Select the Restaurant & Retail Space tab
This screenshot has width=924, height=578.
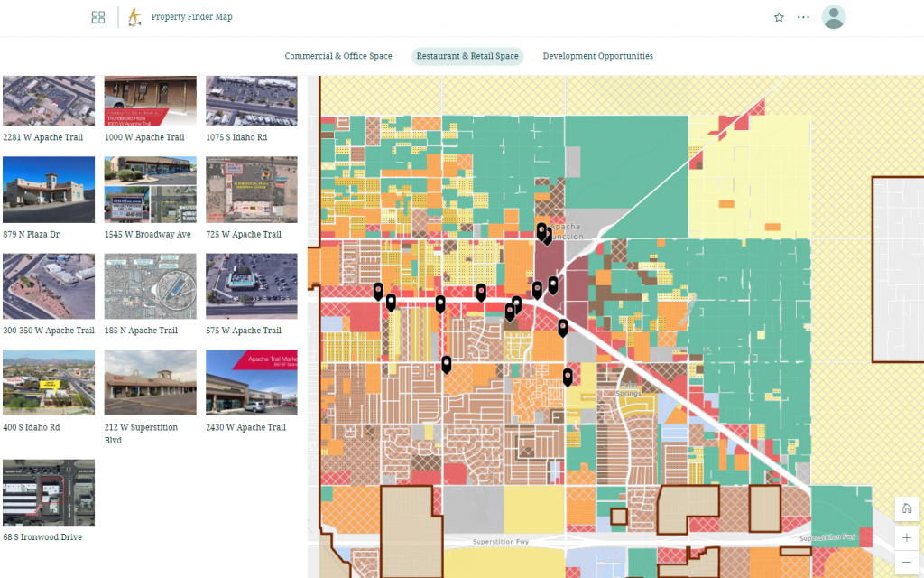point(467,56)
